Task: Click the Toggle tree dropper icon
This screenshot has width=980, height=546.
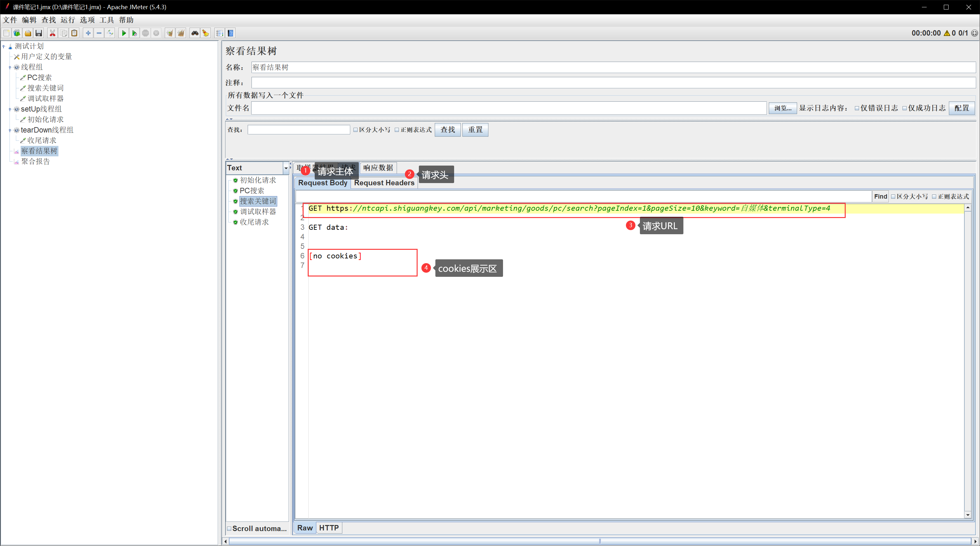Action: (110, 33)
